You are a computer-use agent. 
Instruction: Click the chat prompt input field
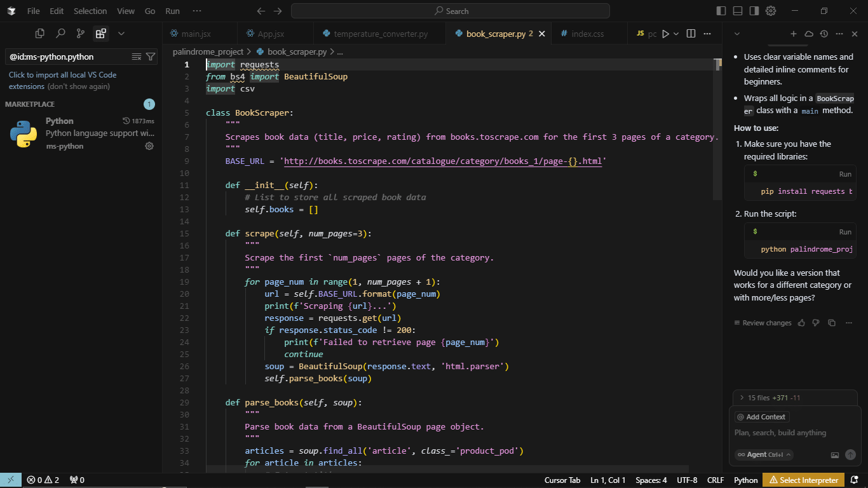click(x=795, y=433)
